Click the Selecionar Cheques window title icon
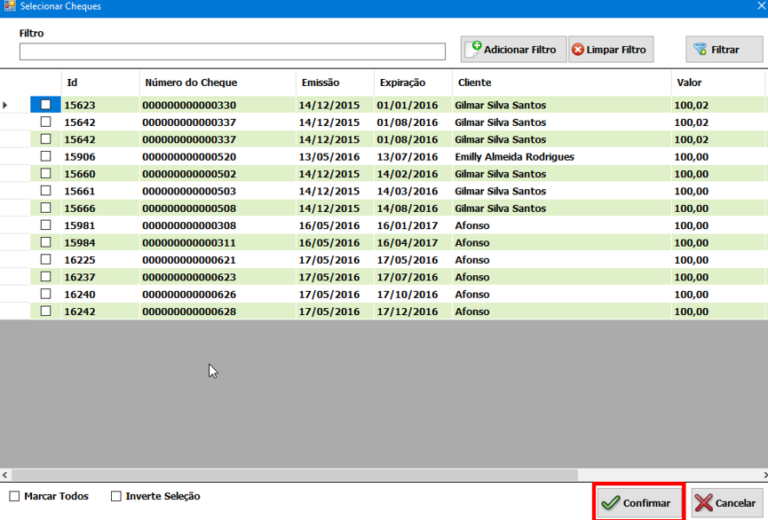 [x=9, y=7]
